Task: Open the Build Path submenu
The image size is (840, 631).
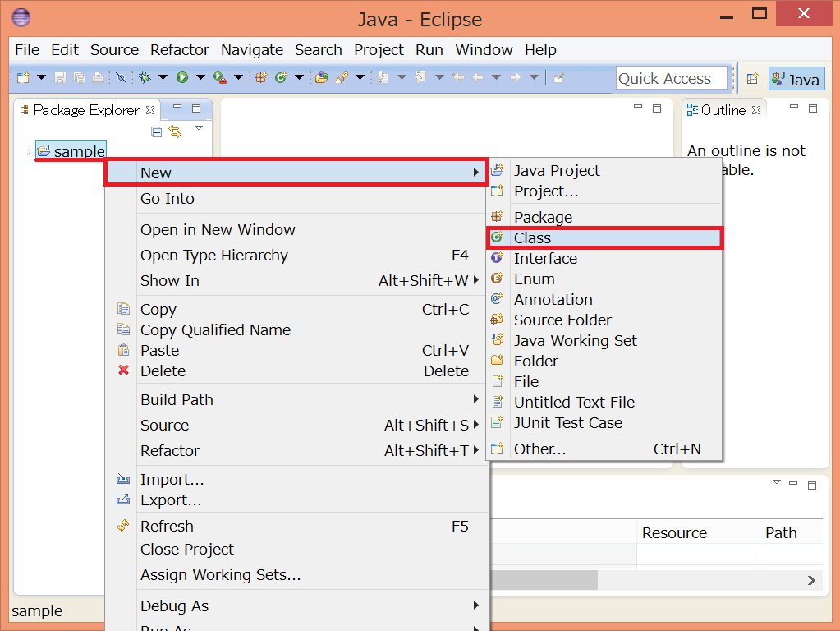Action: (296, 399)
